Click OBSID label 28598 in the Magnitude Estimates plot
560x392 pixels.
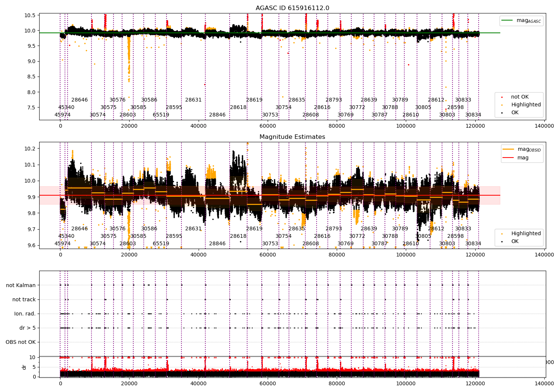pos(455,236)
